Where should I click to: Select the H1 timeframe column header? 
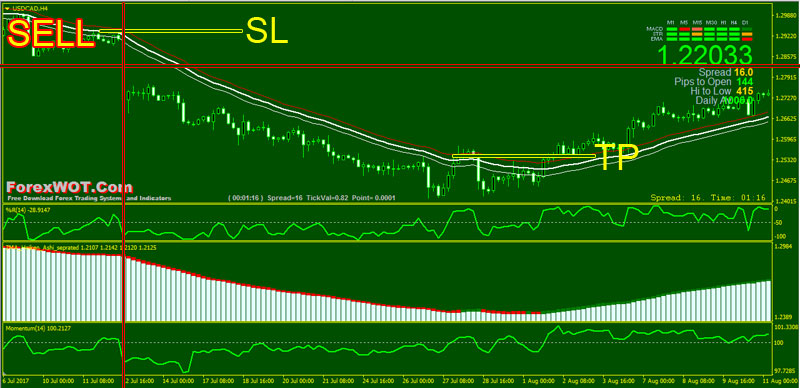[723, 22]
